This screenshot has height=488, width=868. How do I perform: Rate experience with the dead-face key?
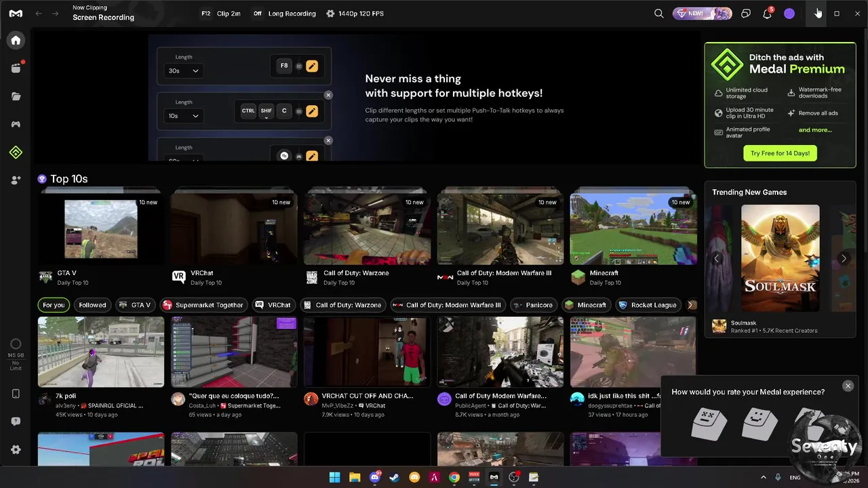(709, 424)
